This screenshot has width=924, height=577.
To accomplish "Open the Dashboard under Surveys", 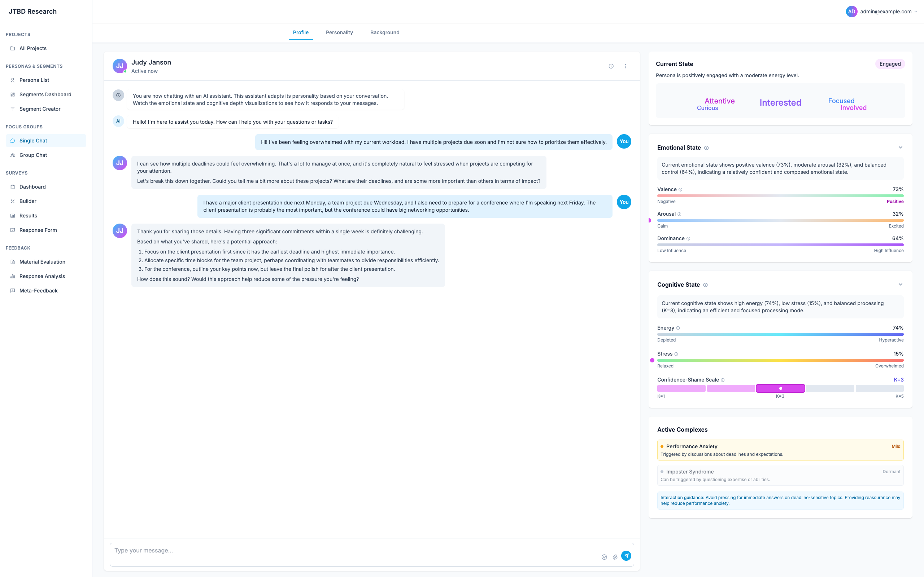I will (x=32, y=186).
